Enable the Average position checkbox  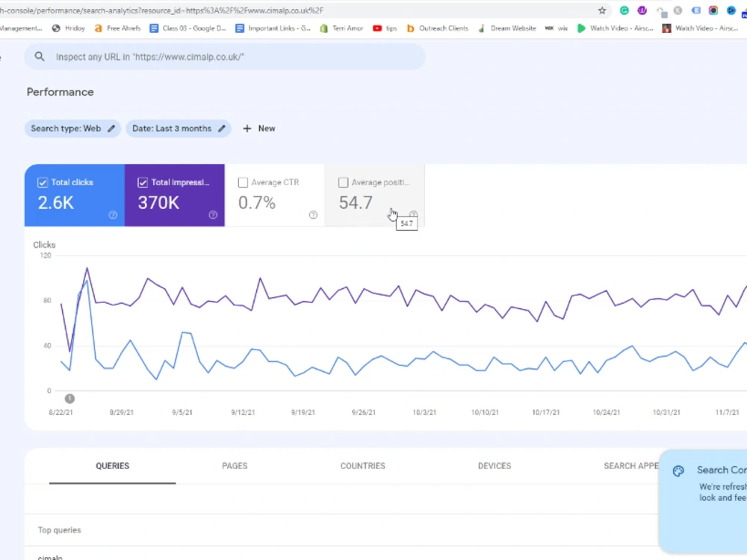pos(343,182)
